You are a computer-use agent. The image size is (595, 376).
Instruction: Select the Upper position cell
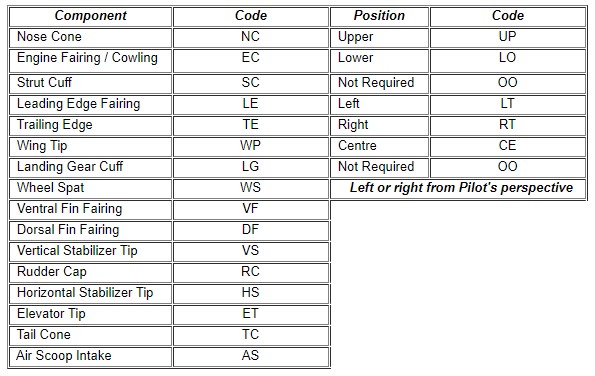point(379,38)
